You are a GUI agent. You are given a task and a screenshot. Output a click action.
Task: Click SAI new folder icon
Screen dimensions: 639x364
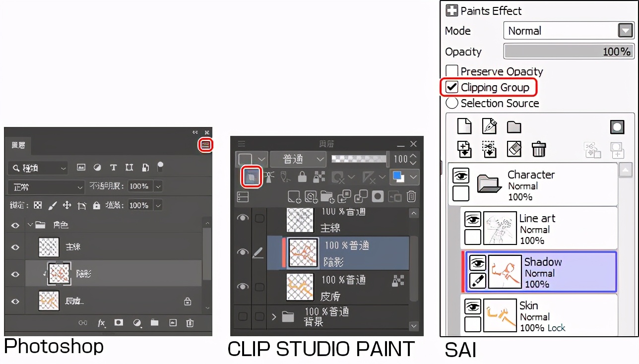point(514,127)
